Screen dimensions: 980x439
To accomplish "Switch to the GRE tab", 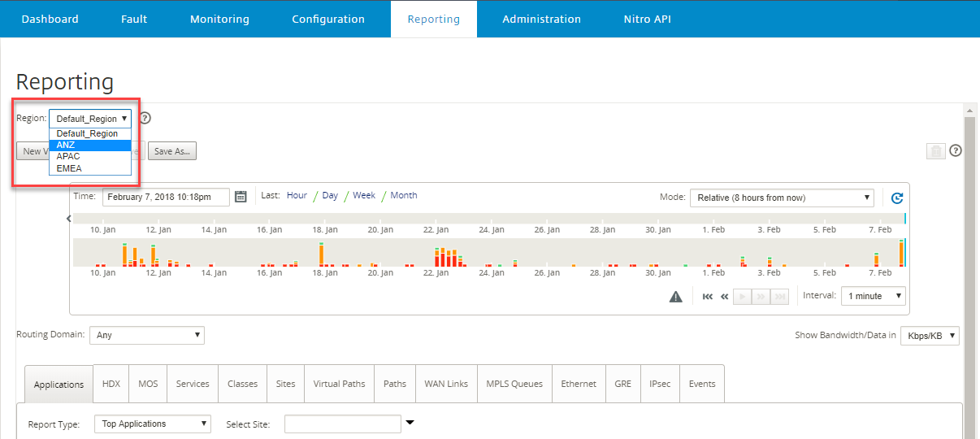I will pos(622,384).
